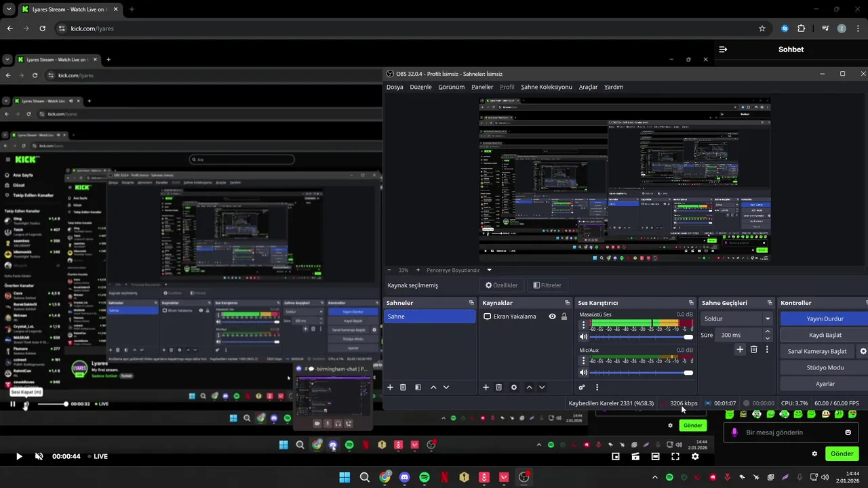The width and height of the screenshot is (868, 488).
Task: Toggle lock on Ekran Yakalama source
Action: coord(564,317)
